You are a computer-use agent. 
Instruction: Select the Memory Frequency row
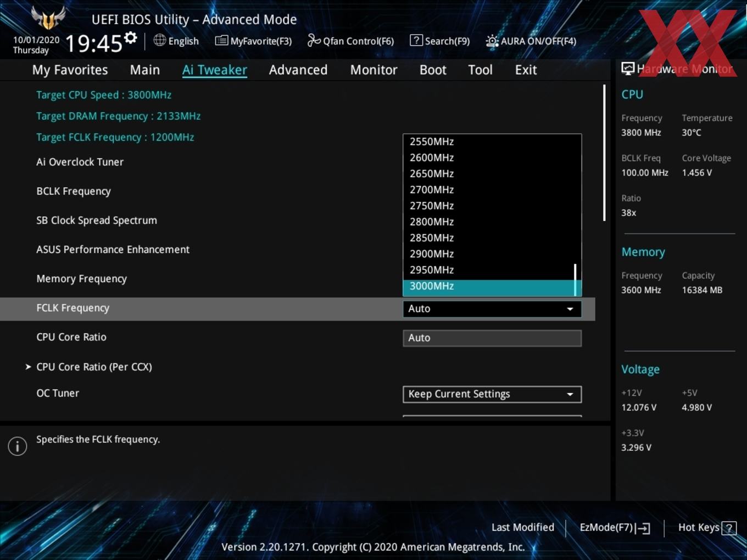click(x=81, y=279)
